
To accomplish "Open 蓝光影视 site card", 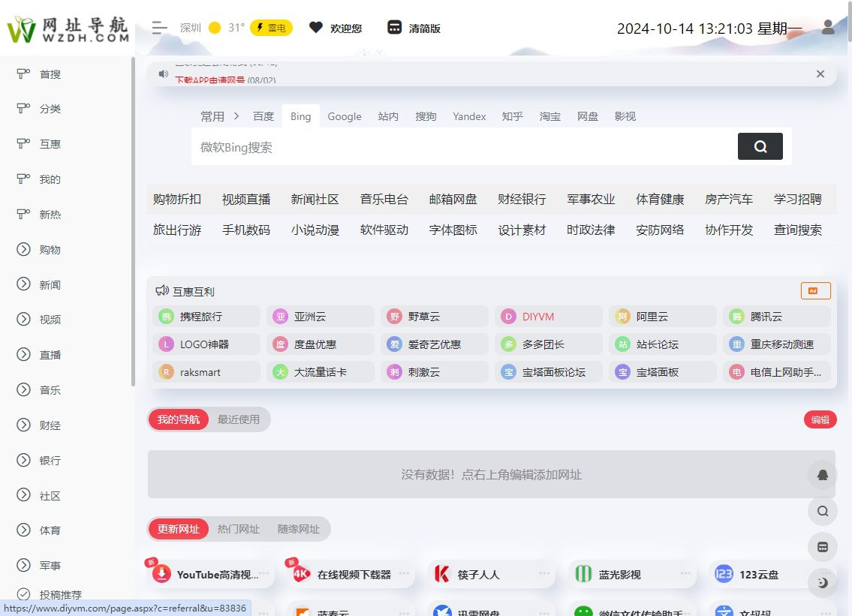I will 632,574.
